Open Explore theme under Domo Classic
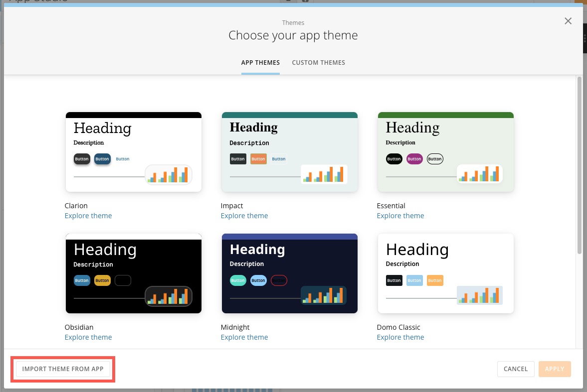587x392 pixels. [400, 337]
